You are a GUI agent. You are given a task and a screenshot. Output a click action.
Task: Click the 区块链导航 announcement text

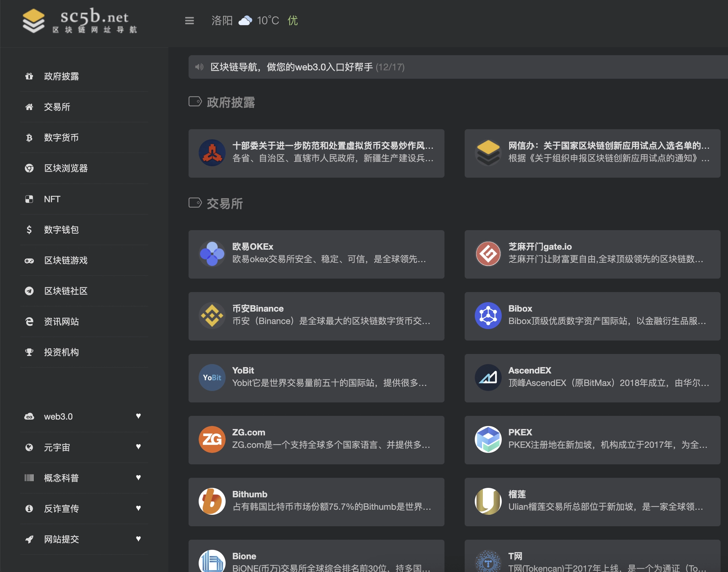tap(292, 67)
